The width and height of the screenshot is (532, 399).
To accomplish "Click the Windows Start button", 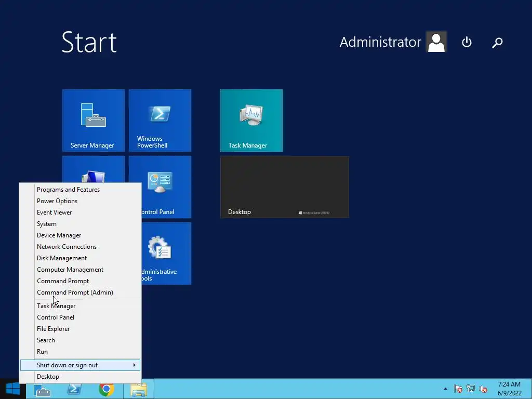I will click(x=12, y=389).
